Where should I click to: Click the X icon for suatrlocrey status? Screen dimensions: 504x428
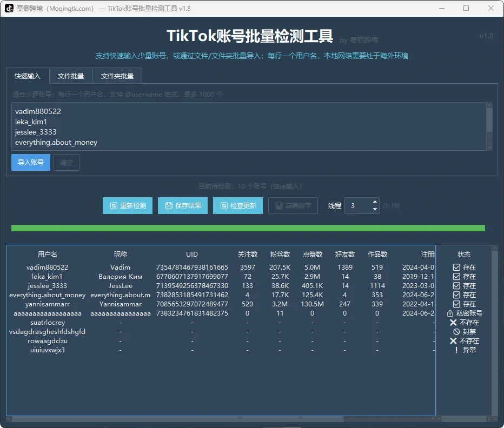click(x=453, y=323)
